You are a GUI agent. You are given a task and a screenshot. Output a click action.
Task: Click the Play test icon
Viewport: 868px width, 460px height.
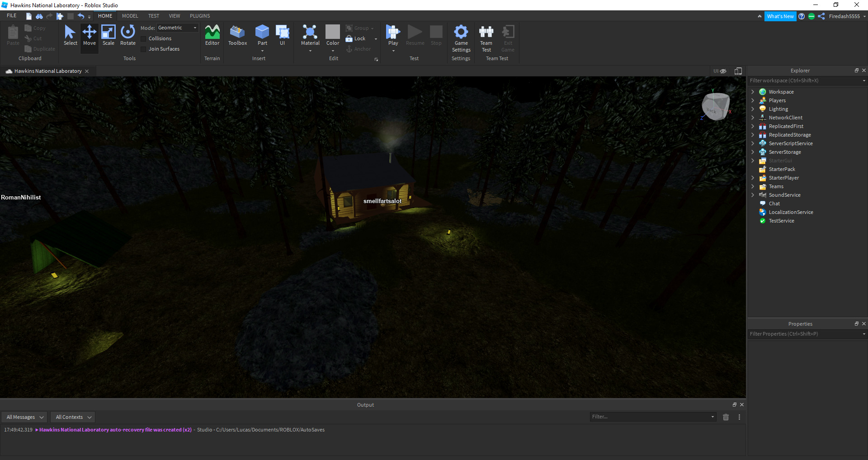pyautogui.click(x=393, y=33)
